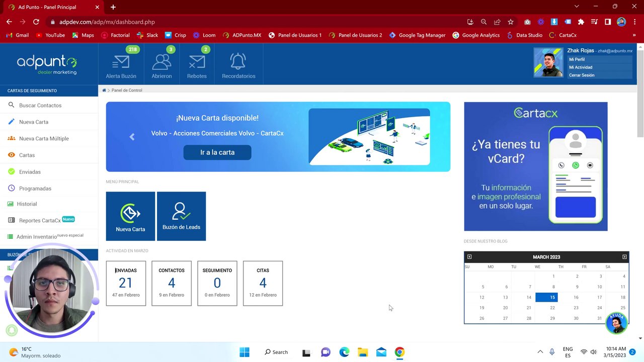The height and width of the screenshot is (362, 644).
Task: Open the Alerta Buzón envelope icon
Action: click(x=121, y=62)
